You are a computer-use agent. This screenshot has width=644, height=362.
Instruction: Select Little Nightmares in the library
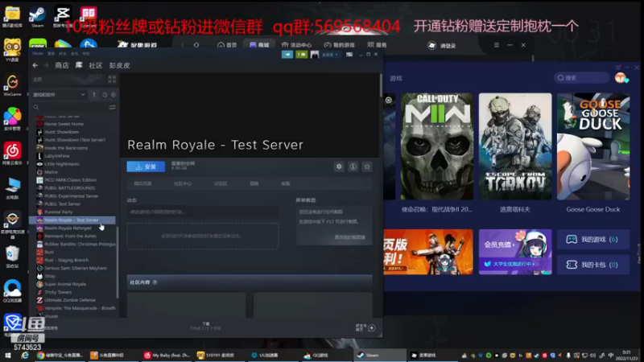pyautogui.click(x=62, y=164)
